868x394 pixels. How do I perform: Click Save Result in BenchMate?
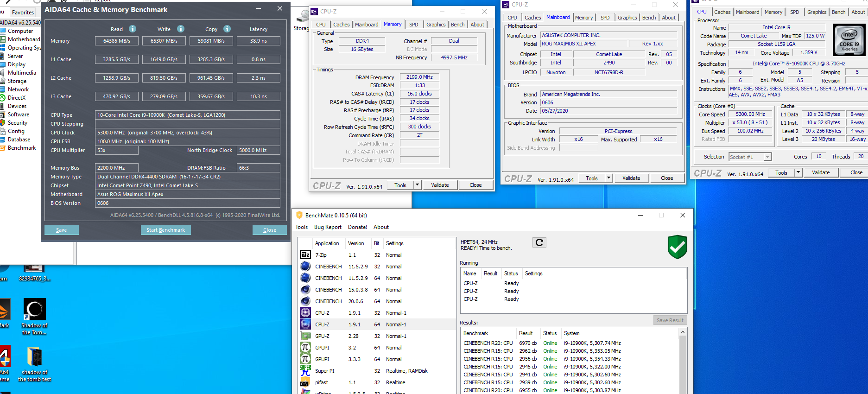pyautogui.click(x=670, y=320)
